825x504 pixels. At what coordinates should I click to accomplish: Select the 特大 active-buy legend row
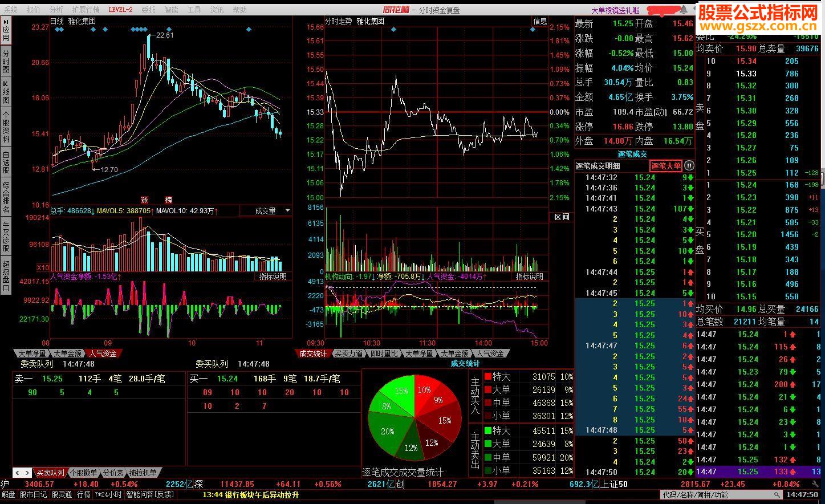coord(529,376)
